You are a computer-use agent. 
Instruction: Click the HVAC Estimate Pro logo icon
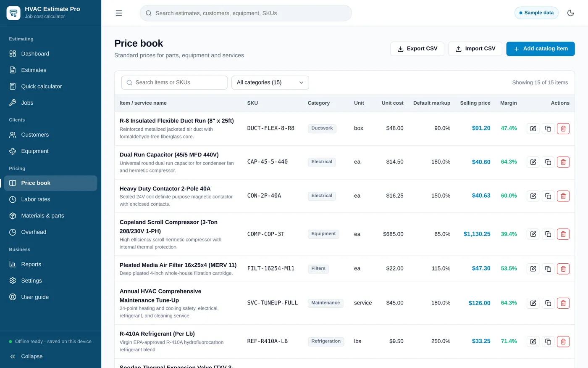click(x=13, y=13)
